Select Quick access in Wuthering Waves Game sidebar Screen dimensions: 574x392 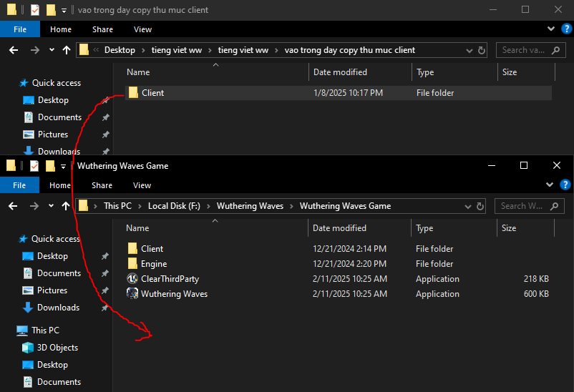pyautogui.click(x=49, y=239)
